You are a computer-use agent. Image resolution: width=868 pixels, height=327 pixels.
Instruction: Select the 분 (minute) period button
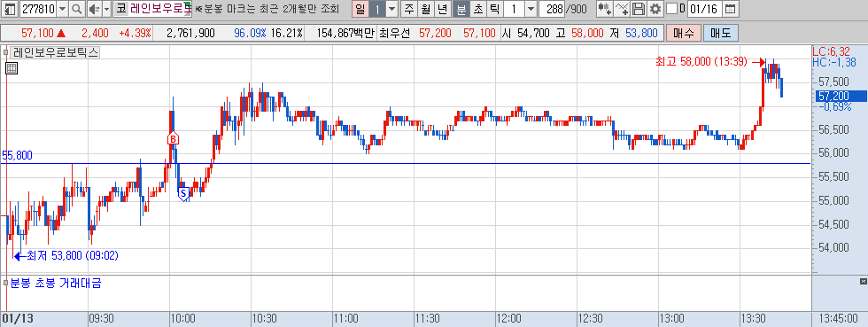[x=461, y=9]
